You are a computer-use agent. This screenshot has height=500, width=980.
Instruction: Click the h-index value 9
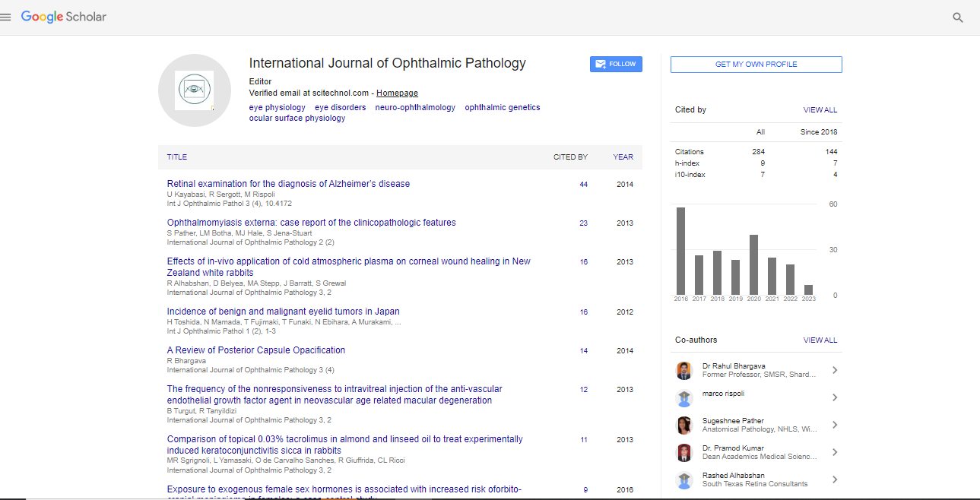[763, 163]
